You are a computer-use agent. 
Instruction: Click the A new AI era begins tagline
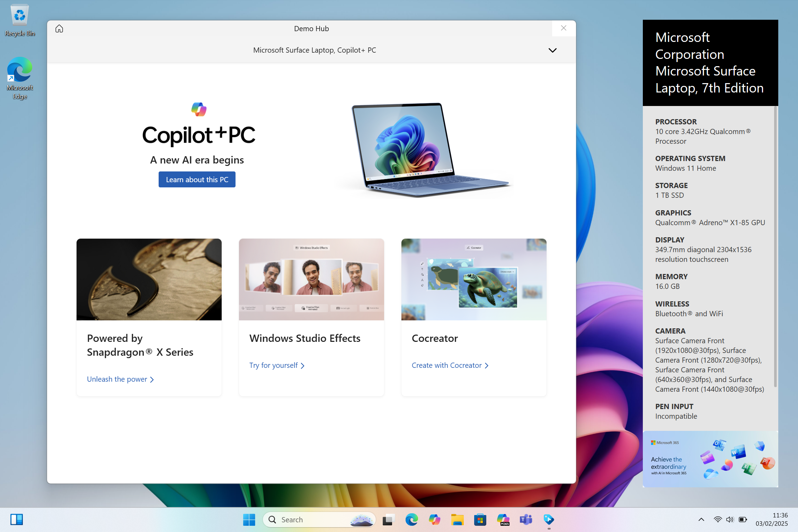pyautogui.click(x=197, y=160)
